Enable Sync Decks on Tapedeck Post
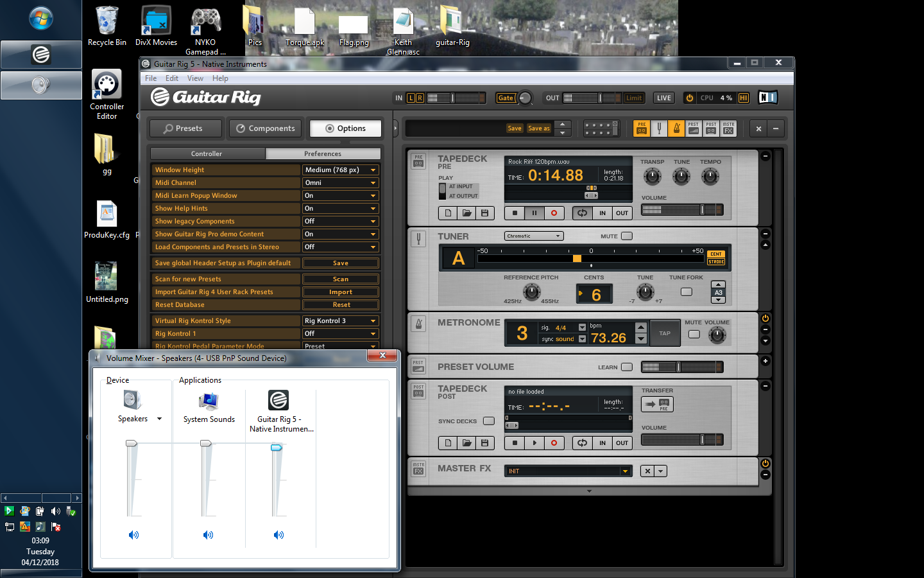924x578 pixels. tap(489, 421)
